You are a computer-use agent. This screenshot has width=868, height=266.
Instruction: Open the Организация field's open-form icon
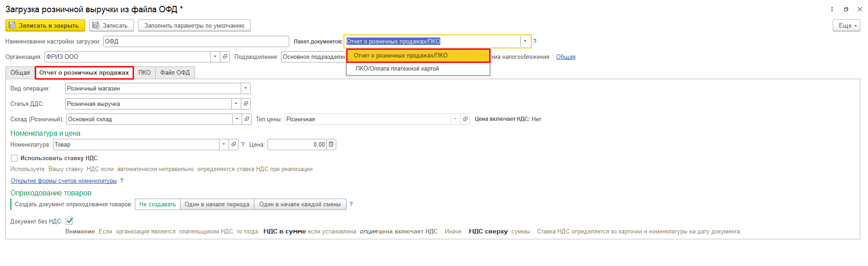pos(225,57)
